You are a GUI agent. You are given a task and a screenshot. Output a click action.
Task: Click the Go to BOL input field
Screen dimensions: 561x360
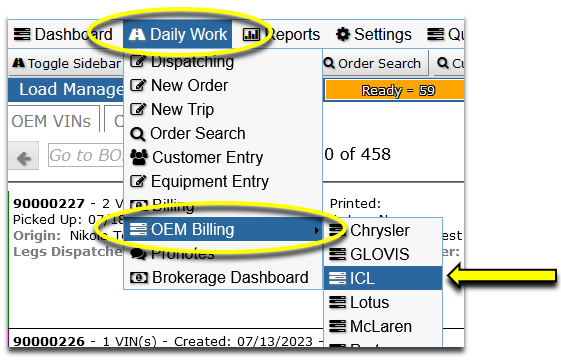click(86, 155)
